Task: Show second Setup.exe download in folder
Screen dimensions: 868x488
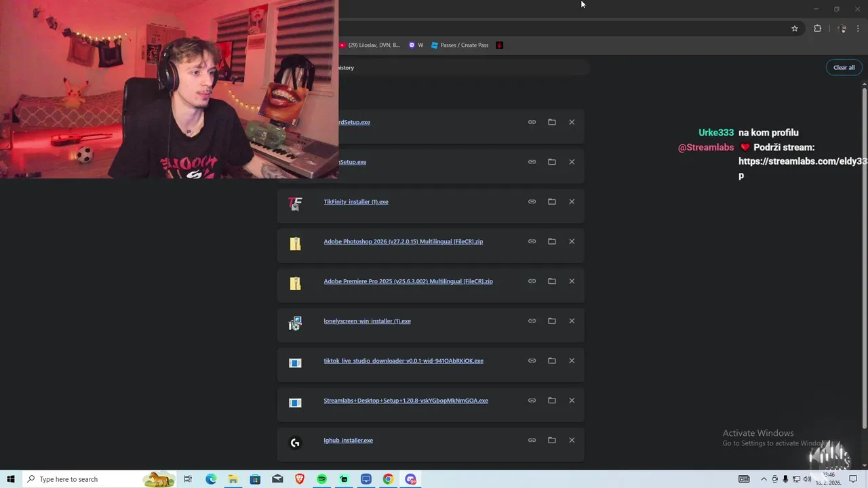Action: [551, 162]
